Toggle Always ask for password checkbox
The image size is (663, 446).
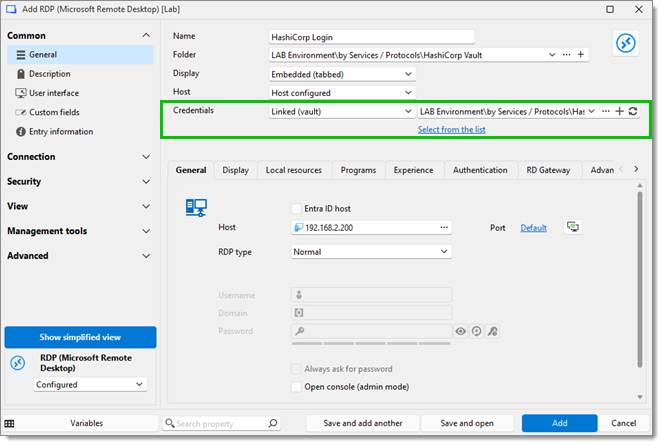click(x=296, y=369)
